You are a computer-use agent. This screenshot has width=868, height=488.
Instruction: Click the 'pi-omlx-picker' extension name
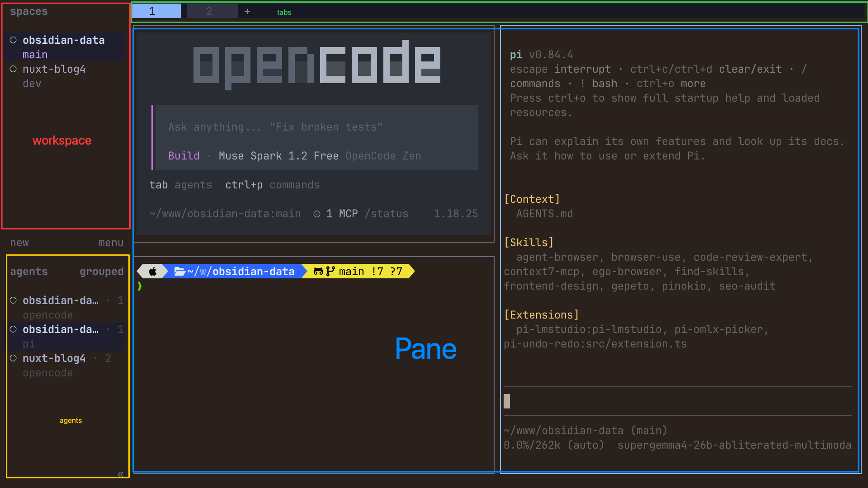click(719, 329)
